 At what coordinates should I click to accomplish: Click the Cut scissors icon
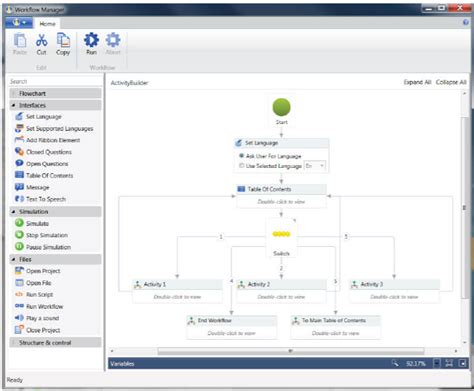[41, 41]
